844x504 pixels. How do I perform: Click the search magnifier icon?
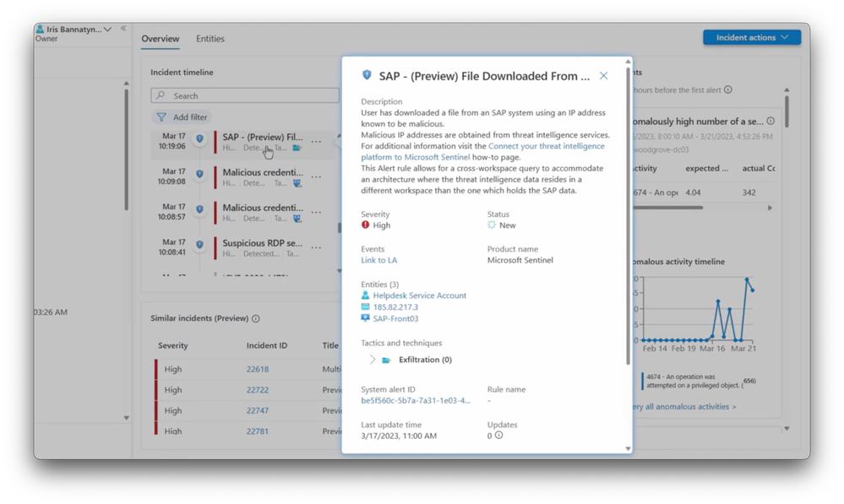[x=161, y=95]
